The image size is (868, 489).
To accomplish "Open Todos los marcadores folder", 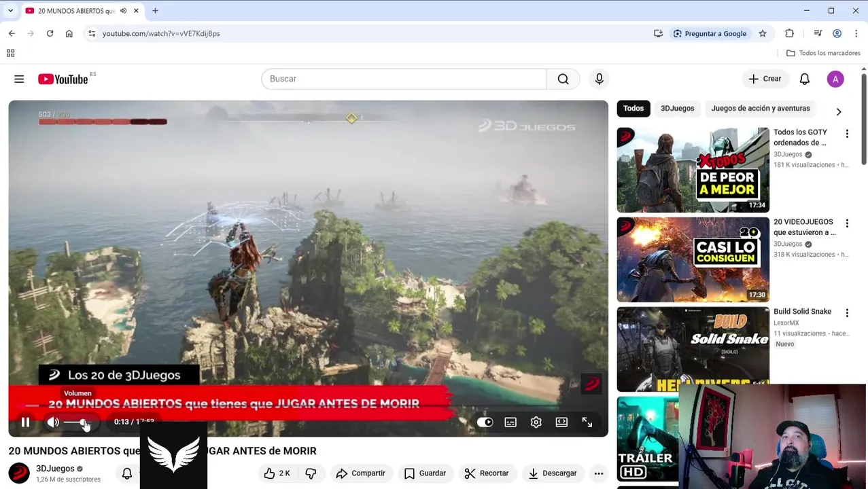I will (x=824, y=53).
